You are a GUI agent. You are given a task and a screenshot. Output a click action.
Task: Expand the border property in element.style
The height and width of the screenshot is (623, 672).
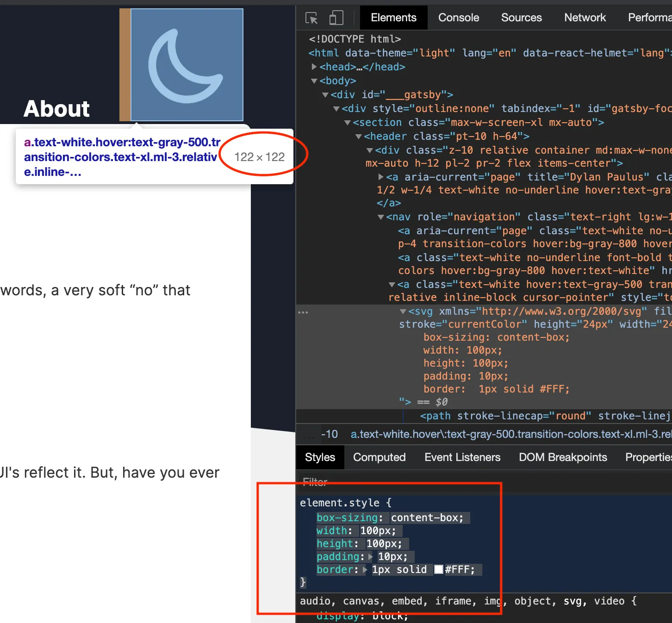coord(364,570)
